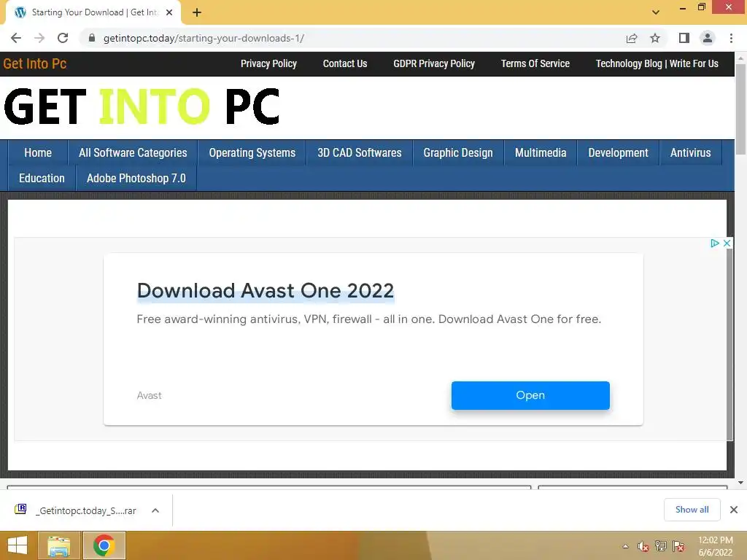Close the downloads bar
This screenshot has width=747, height=560.
coord(734,510)
